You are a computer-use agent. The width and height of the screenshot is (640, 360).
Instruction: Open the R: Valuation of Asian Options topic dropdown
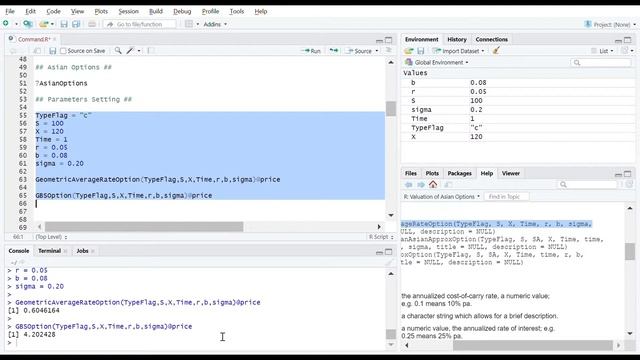click(442, 197)
